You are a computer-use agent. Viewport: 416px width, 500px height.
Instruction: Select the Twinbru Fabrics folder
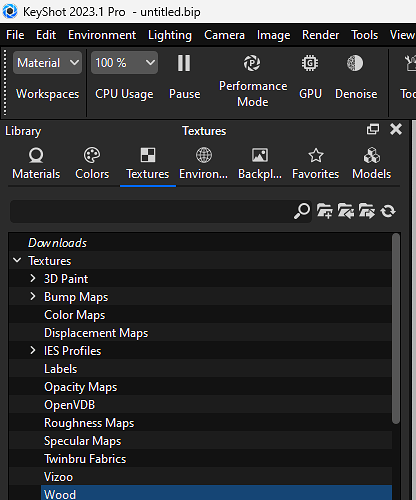pos(85,459)
